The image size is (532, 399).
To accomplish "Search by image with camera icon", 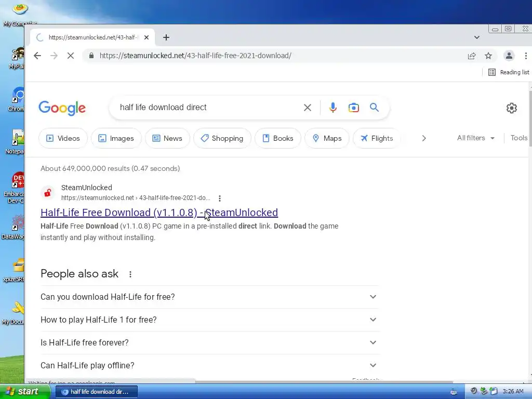I will coord(353,108).
